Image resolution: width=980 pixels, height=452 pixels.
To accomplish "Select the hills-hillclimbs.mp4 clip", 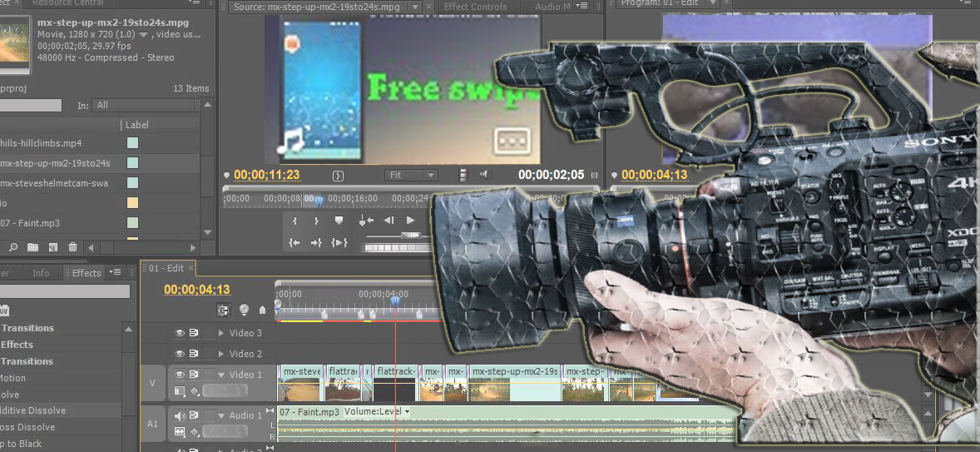I will 41,142.
